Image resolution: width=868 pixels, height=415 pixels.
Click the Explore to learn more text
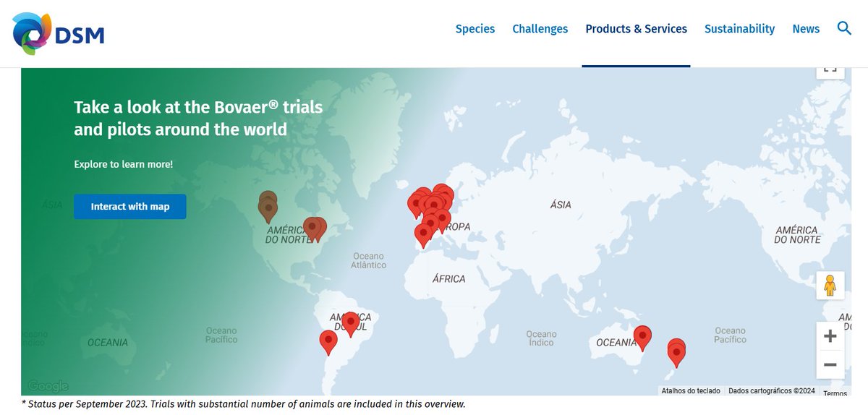click(124, 164)
